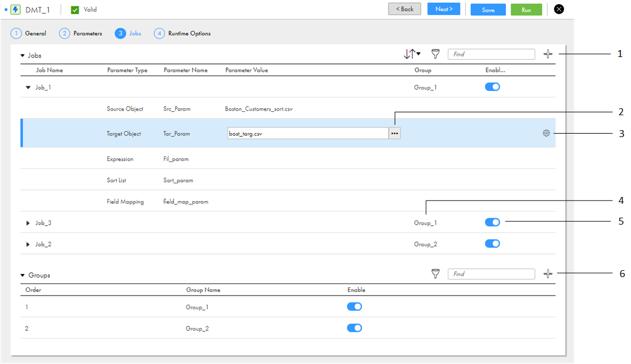Image resolution: width=631 pixels, height=364 pixels.
Task: Open the Tar_Param browse ellipsis button
Action: 394,133
